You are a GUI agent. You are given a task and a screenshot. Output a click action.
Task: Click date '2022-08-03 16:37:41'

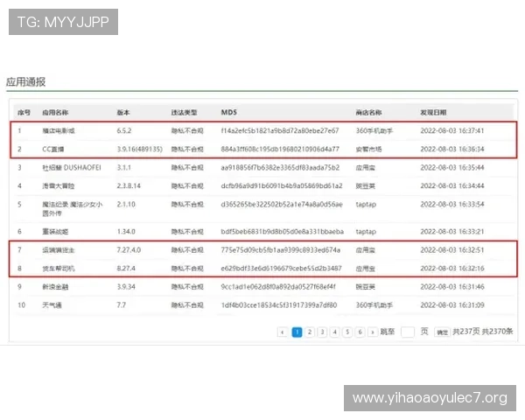point(452,130)
